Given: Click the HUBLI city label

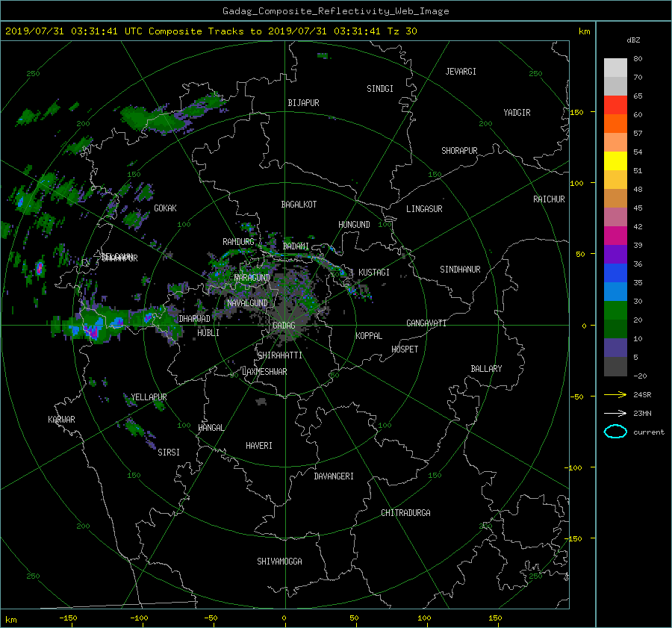Looking at the screenshot, I should point(208,332).
